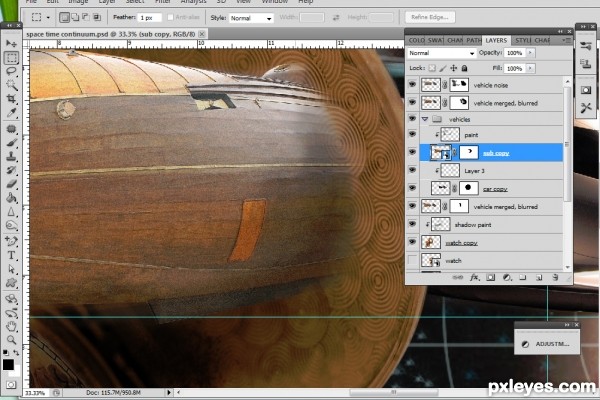
Task: Open the Adjustments collapsed panel
Action: [x=547, y=344]
